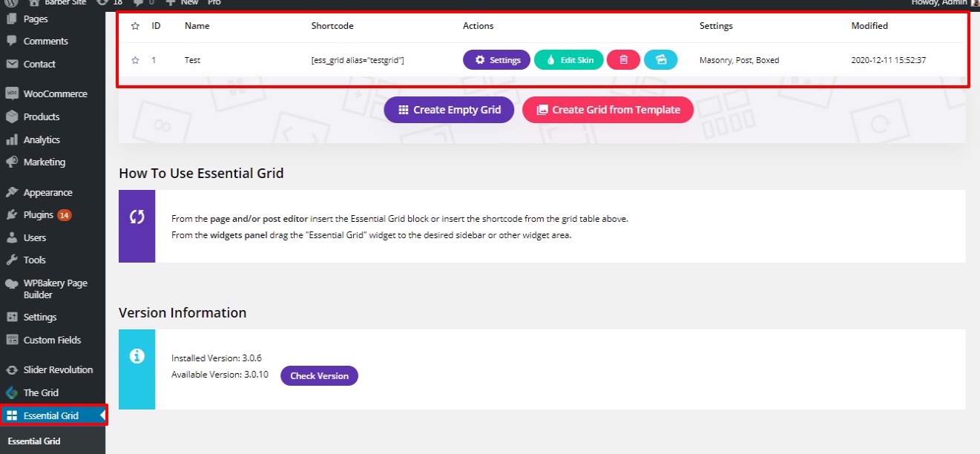Click the Edit Skin button
This screenshot has height=454, width=980.
coord(569,60)
